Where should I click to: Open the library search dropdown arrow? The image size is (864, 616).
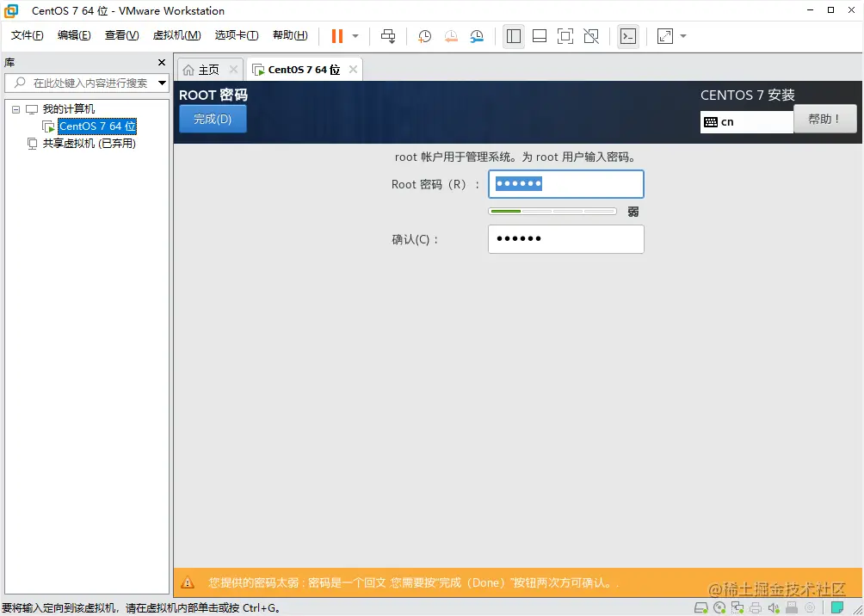click(x=162, y=83)
